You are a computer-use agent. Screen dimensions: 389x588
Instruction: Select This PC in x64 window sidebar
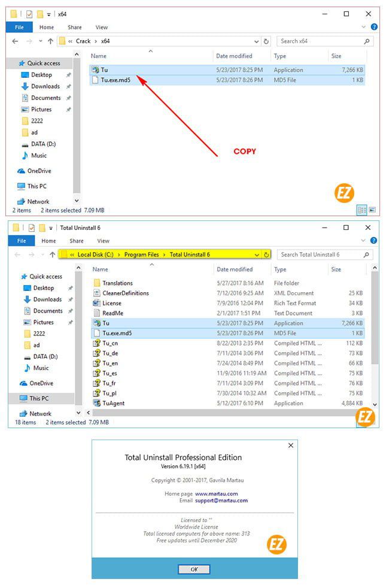tap(37, 186)
